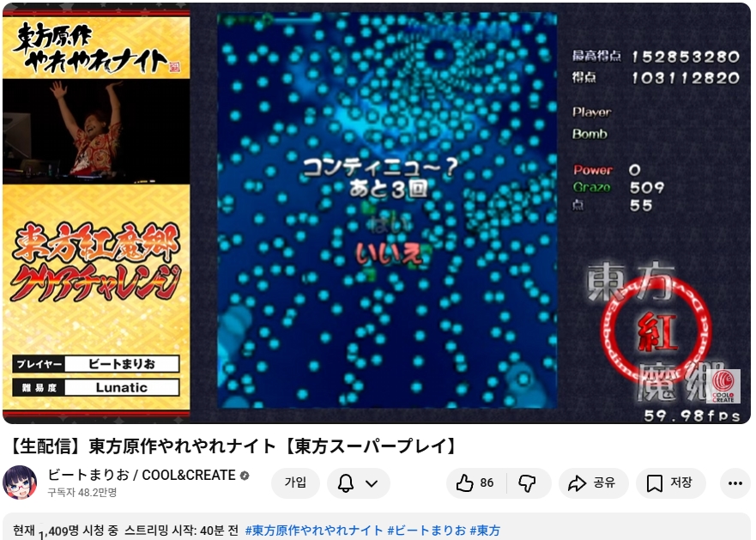Click the like count 86

pos(487,483)
